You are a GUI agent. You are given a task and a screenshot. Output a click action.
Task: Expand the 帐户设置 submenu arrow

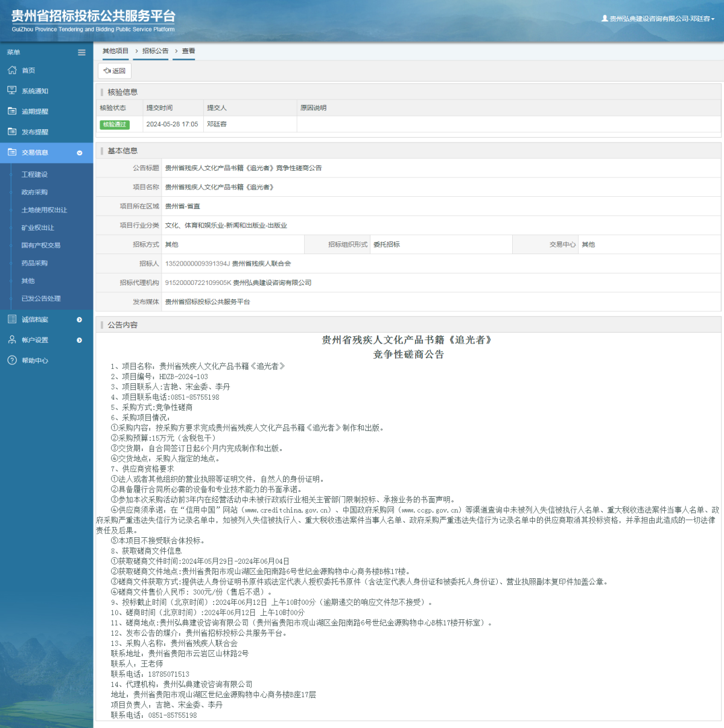80,340
